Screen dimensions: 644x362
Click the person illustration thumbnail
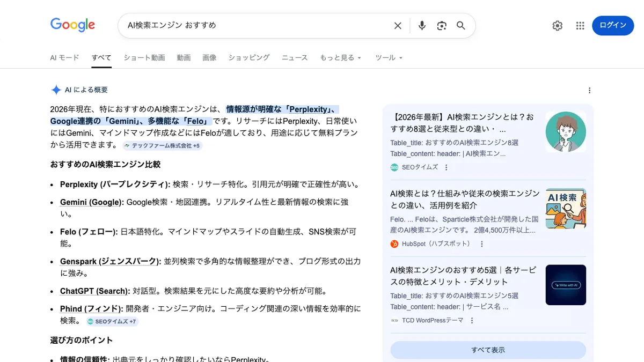[x=566, y=132]
